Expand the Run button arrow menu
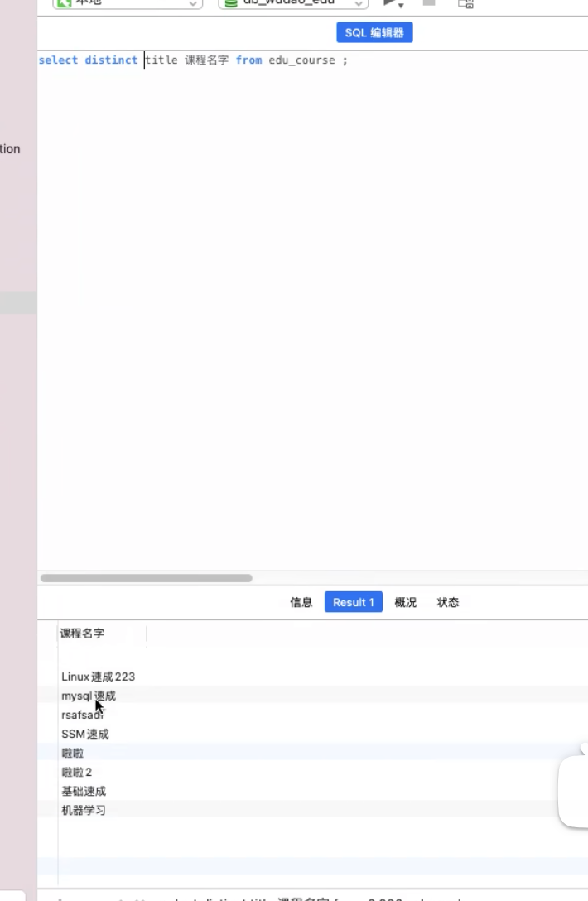Image resolution: width=588 pixels, height=901 pixels. pos(402,5)
